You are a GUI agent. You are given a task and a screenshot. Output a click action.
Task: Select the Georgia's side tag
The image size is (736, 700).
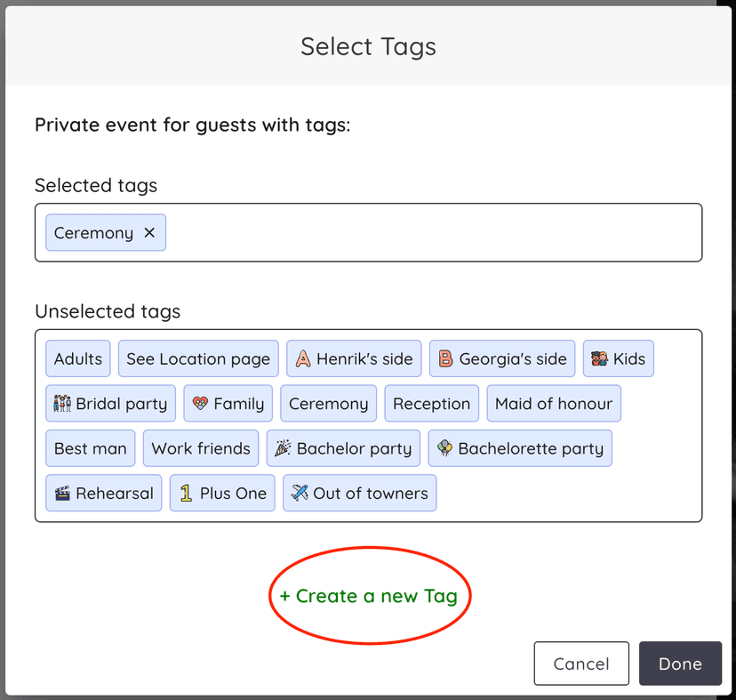(501, 358)
